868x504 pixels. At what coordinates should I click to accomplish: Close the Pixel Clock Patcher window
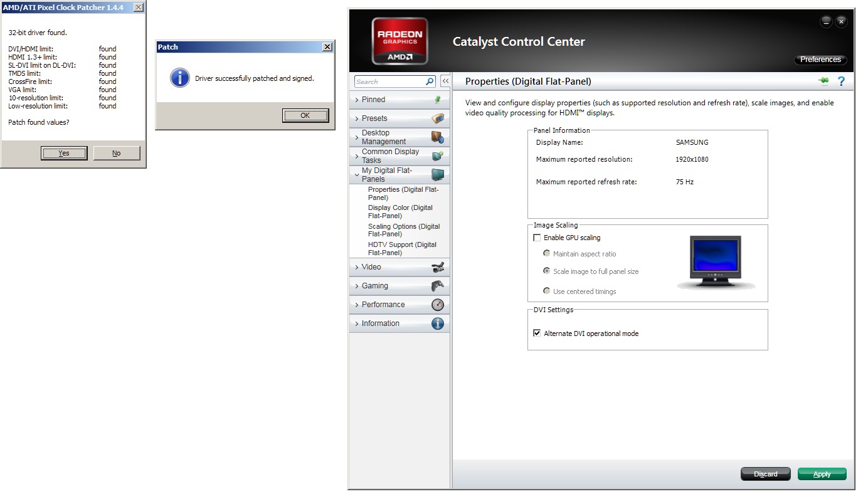point(139,8)
